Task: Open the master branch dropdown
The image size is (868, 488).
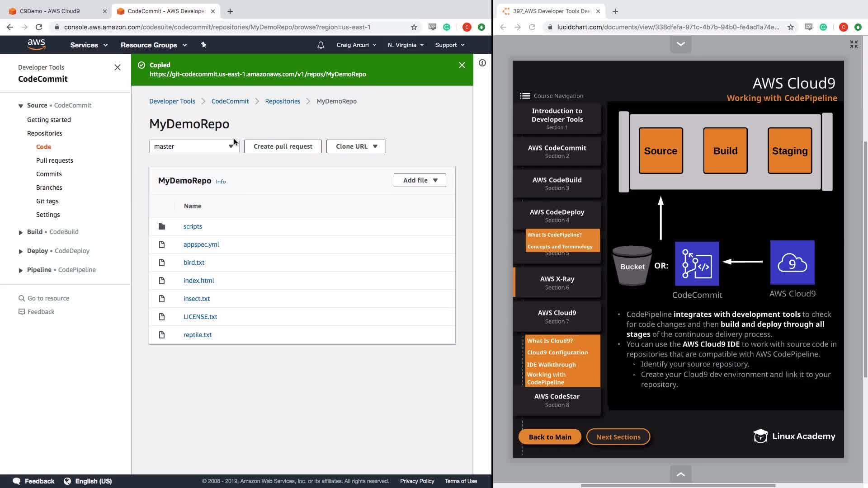Action: click(x=194, y=146)
